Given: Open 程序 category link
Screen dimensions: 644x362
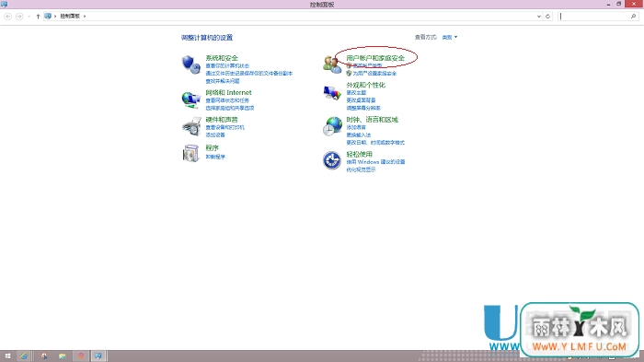Looking at the screenshot, I should coord(212,147).
